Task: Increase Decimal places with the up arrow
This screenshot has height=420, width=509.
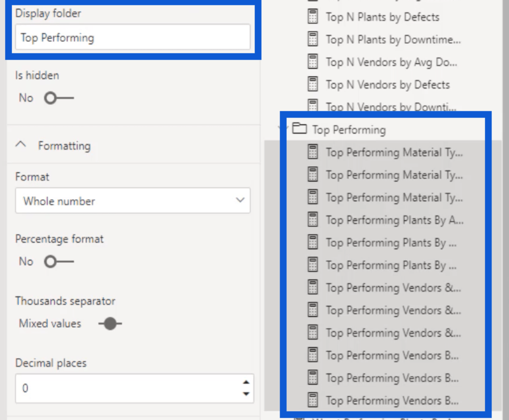Action: 246,382
